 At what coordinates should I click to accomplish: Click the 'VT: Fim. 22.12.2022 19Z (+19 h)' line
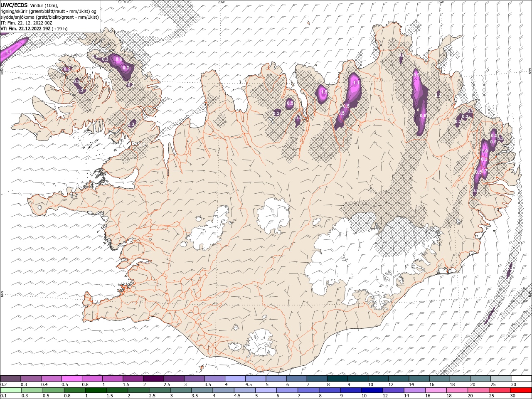(x=34, y=29)
